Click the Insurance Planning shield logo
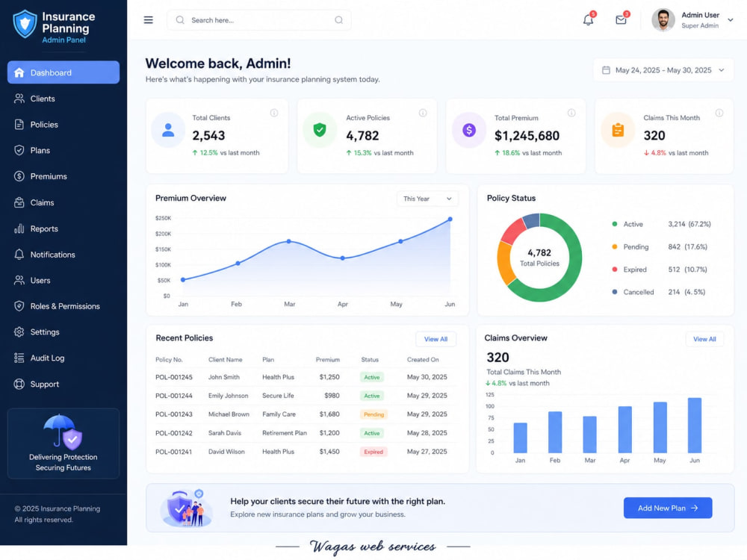 [x=25, y=24]
